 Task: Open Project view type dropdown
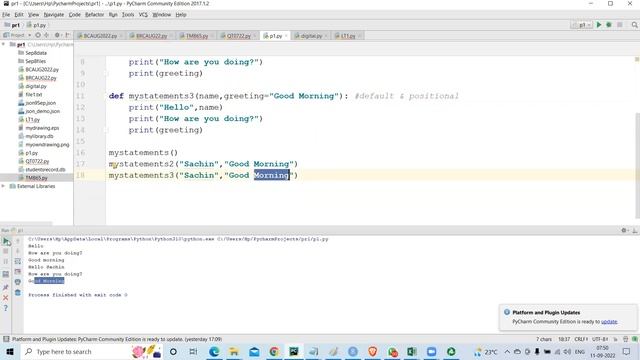click(18, 36)
